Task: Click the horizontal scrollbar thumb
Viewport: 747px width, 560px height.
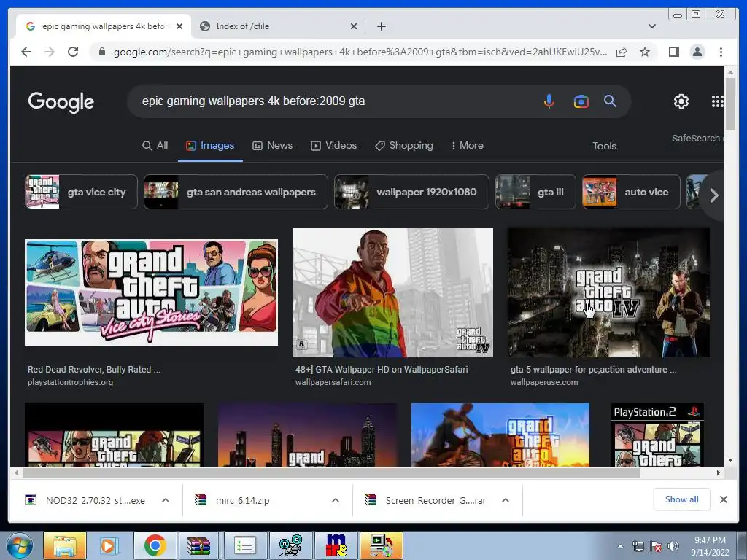Action: [x=330, y=472]
